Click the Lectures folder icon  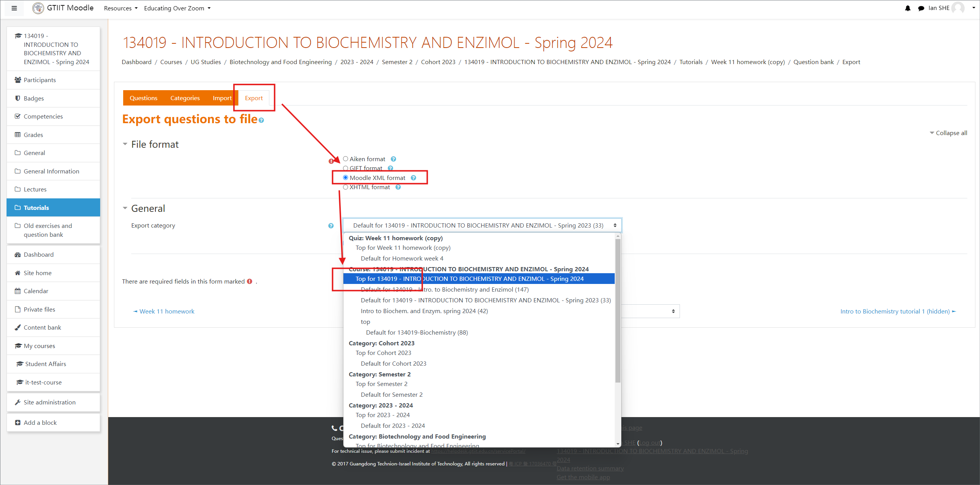(x=18, y=189)
